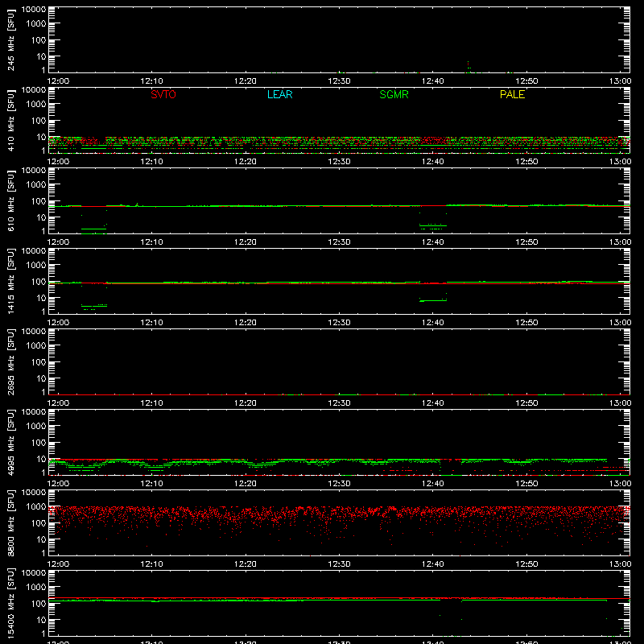The width and height of the screenshot is (644, 644).
Task: Click the 10000 y-axis value on 2695 MHz panel
Action: pos(34,332)
